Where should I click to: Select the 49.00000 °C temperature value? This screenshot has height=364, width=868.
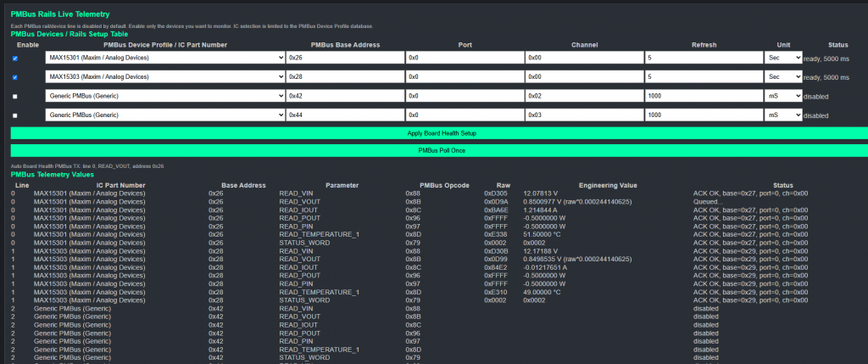pyautogui.click(x=542, y=292)
